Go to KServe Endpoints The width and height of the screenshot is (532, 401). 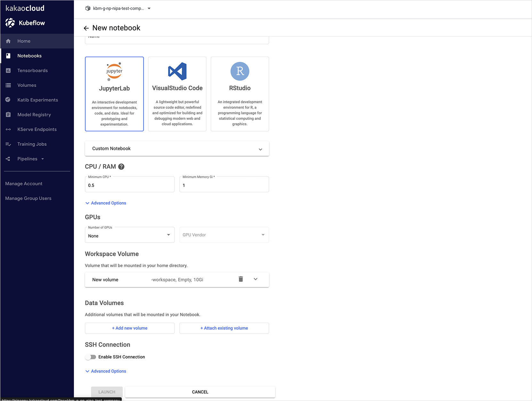pos(37,129)
